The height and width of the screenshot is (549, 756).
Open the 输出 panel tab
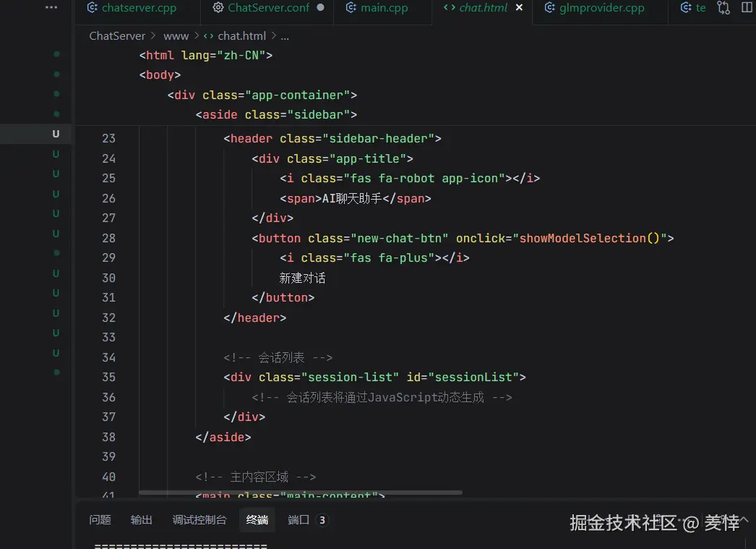[141, 520]
